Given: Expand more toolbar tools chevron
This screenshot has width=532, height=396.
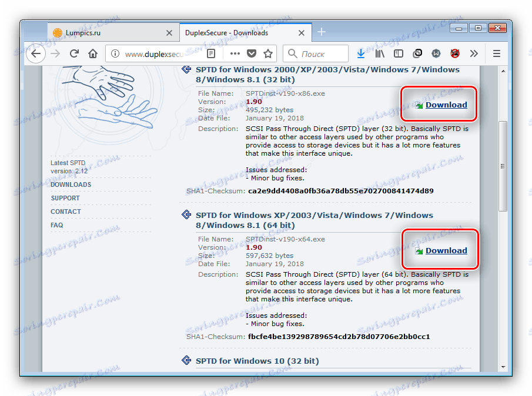Looking at the screenshot, I should (x=474, y=53).
